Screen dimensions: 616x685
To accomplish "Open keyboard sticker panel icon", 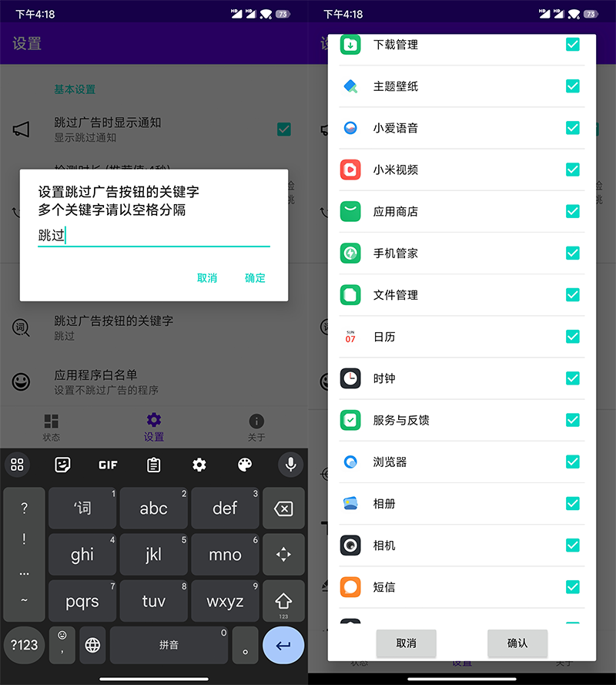I will (62, 465).
